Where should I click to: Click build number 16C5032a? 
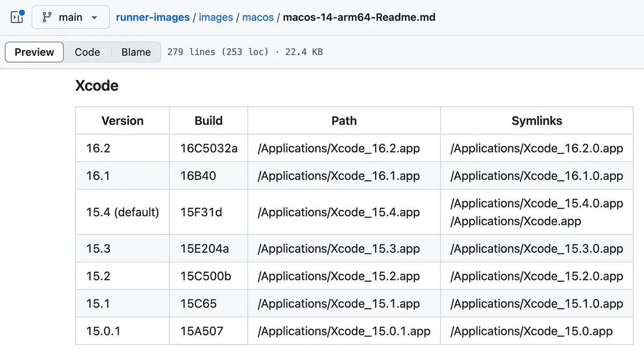209,148
